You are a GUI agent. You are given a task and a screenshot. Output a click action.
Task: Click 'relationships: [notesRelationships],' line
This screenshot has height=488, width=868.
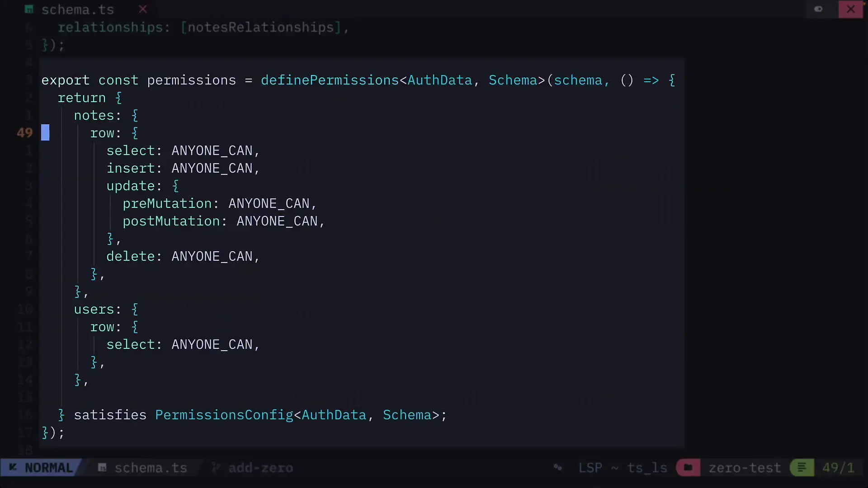[203, 28]
